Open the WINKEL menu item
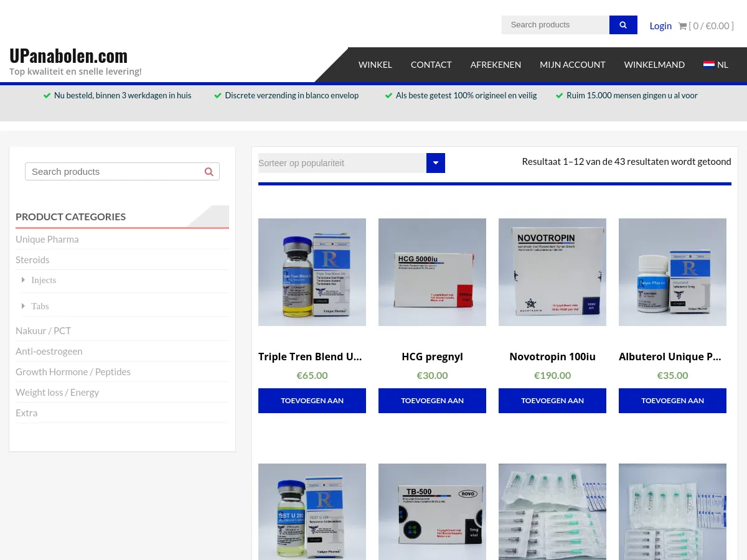747x560 pixels. [375, 65]
